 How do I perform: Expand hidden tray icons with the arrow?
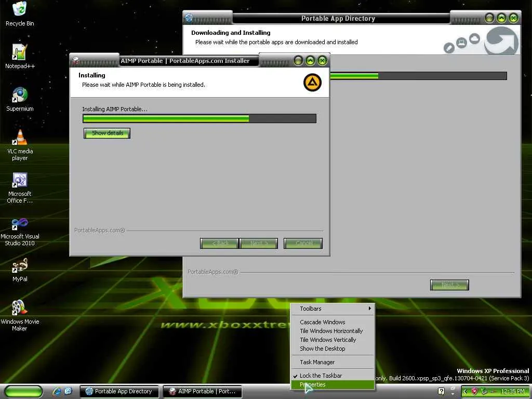[466, 392]
